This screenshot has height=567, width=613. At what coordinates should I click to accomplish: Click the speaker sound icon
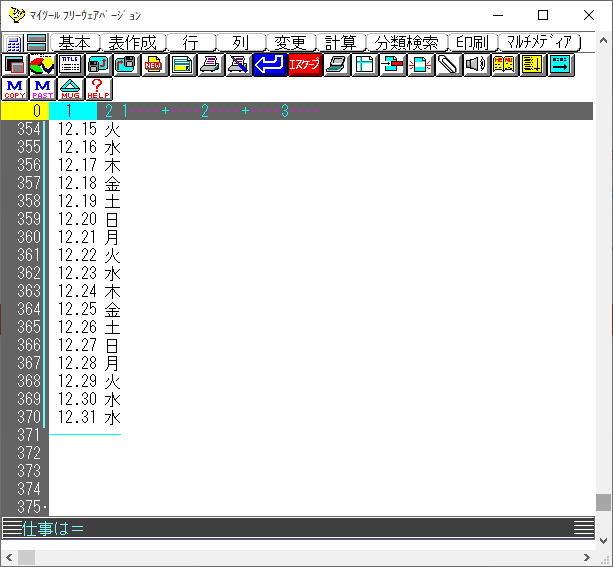pyautogui.click(x=476, y=65)
